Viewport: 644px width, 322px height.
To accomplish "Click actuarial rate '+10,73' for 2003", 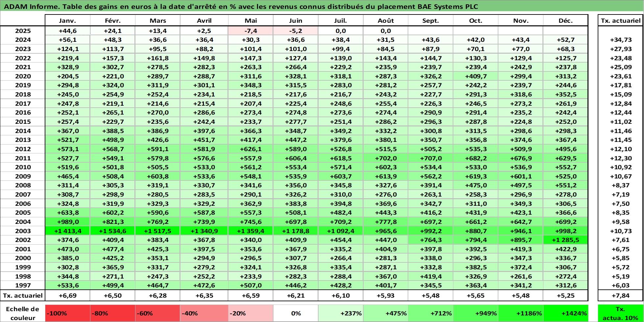I will tap(620, 231).
